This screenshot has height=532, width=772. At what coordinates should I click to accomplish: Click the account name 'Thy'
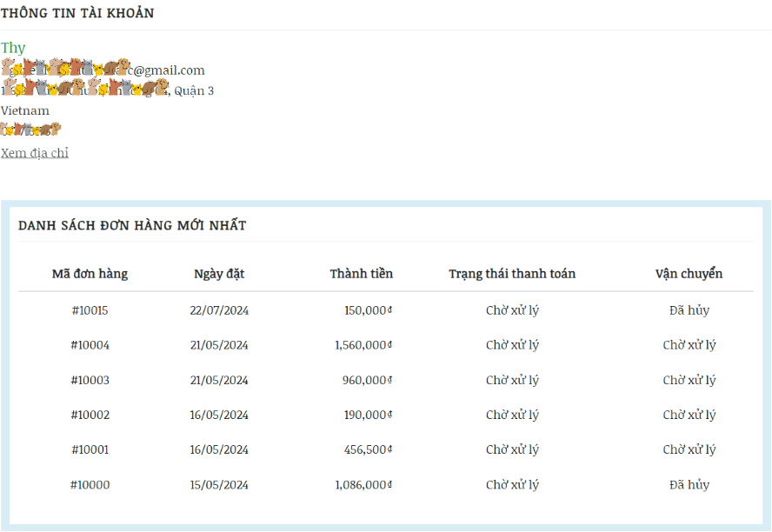(13, 48)
